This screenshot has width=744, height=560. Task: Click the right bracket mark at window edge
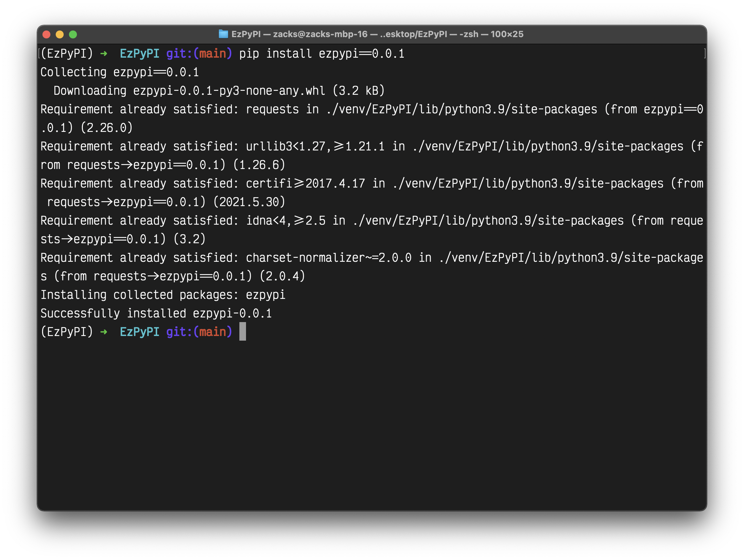tap(705, 53)
